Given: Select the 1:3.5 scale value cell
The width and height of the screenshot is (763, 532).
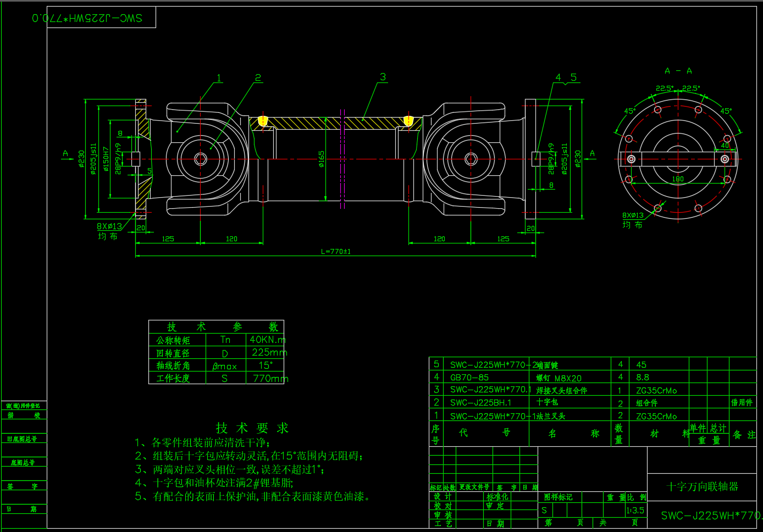Looking at the screenshot, I should coord(635,511).
